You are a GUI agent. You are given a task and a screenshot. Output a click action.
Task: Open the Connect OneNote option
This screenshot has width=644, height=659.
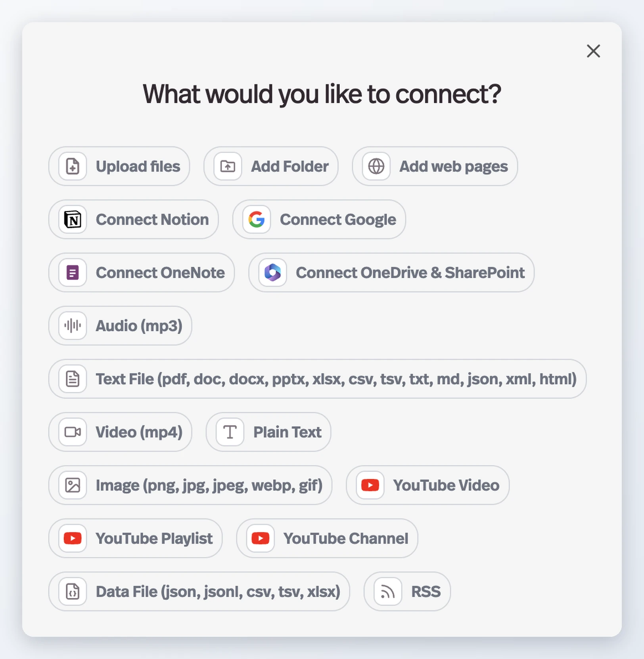click(142, 273)
